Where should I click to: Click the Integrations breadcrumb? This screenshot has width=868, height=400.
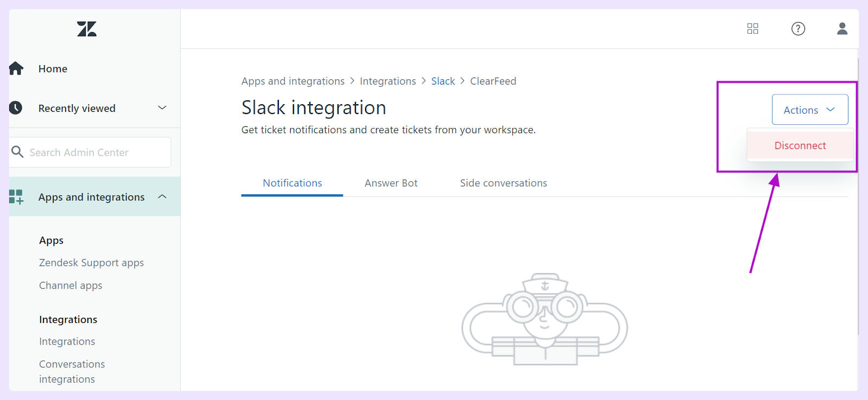(388, 81)
